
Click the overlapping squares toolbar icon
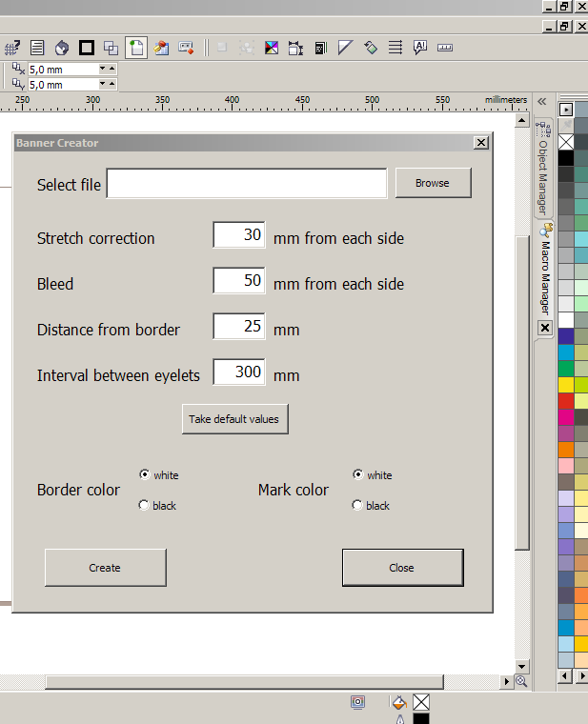click(111, 48)
